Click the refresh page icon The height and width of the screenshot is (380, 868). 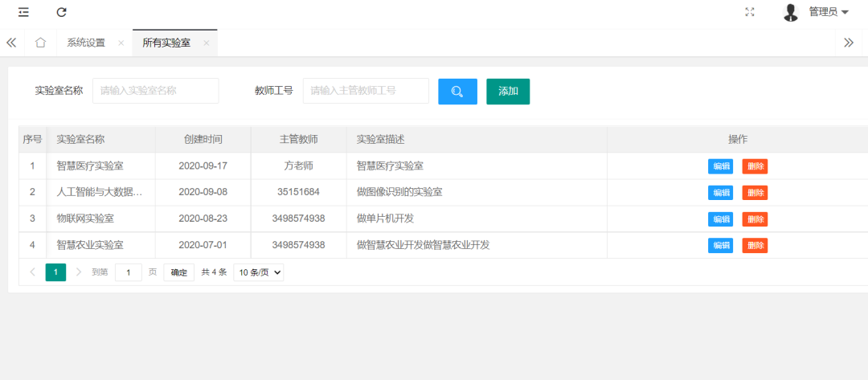61,12
